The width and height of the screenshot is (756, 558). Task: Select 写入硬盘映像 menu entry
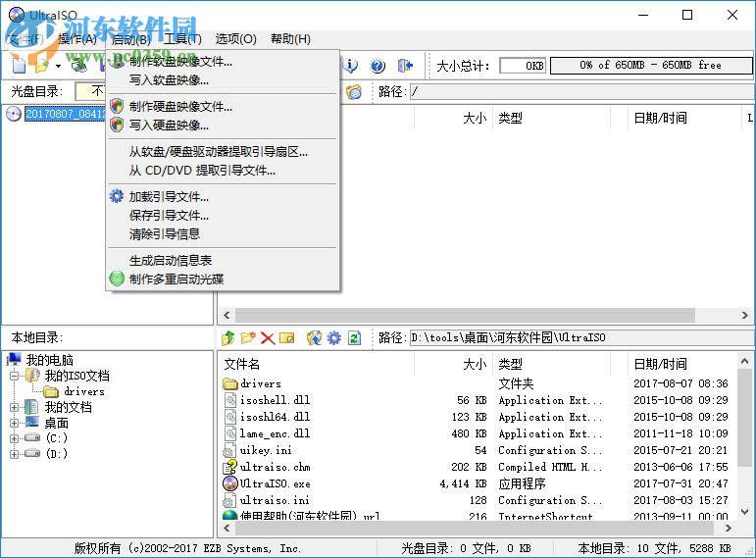[x=223, y=126]
